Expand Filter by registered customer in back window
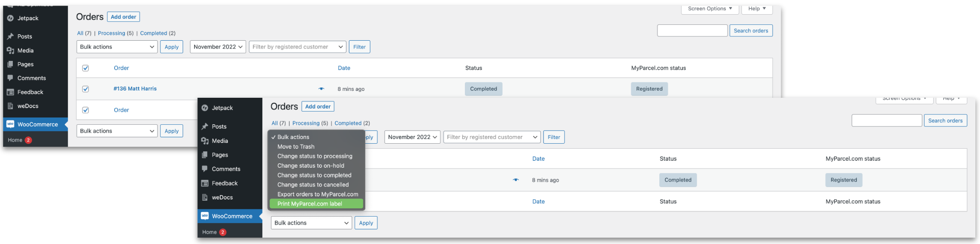This screenshot has width=980, height=244. click(297, 47)
